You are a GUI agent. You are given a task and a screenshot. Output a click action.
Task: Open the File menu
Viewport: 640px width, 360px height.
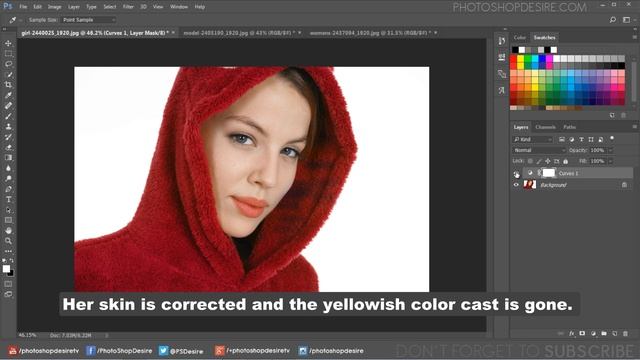pyautogui.click(x=23, y=7)
